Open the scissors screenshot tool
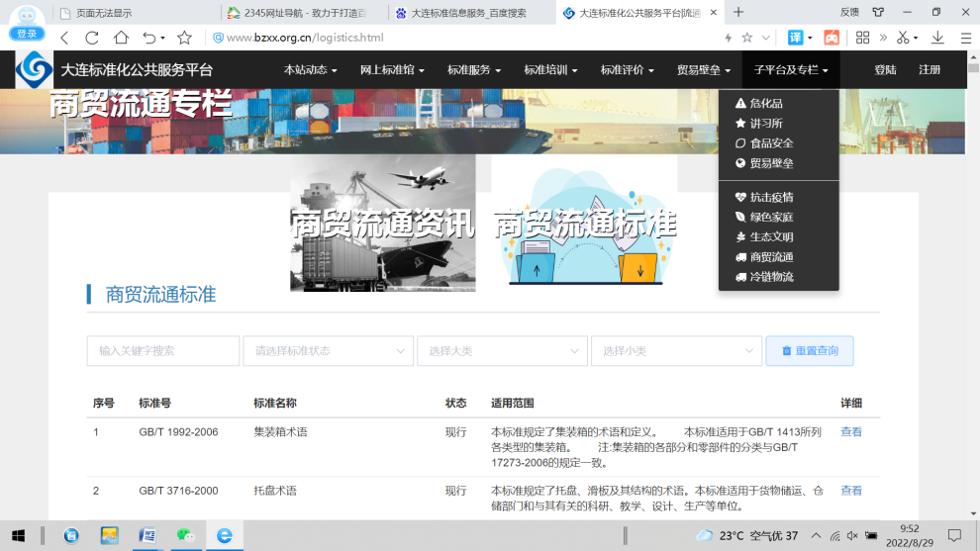 click(x=902, y=38)
